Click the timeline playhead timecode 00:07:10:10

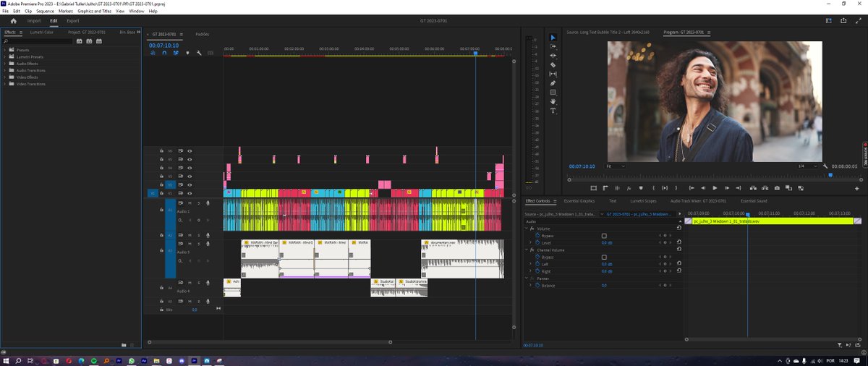click(163, 45)
